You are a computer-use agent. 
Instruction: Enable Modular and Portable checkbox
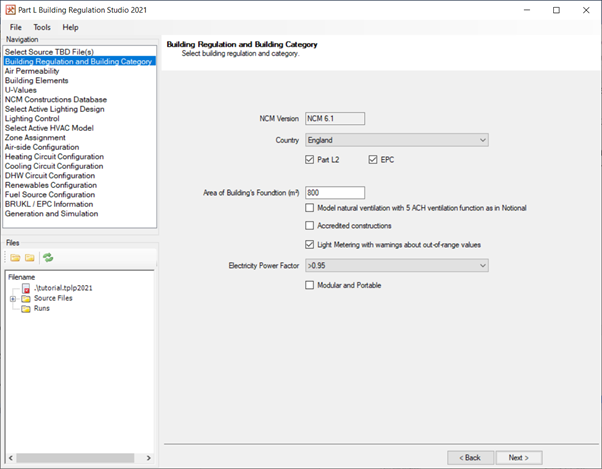(309, 285)
